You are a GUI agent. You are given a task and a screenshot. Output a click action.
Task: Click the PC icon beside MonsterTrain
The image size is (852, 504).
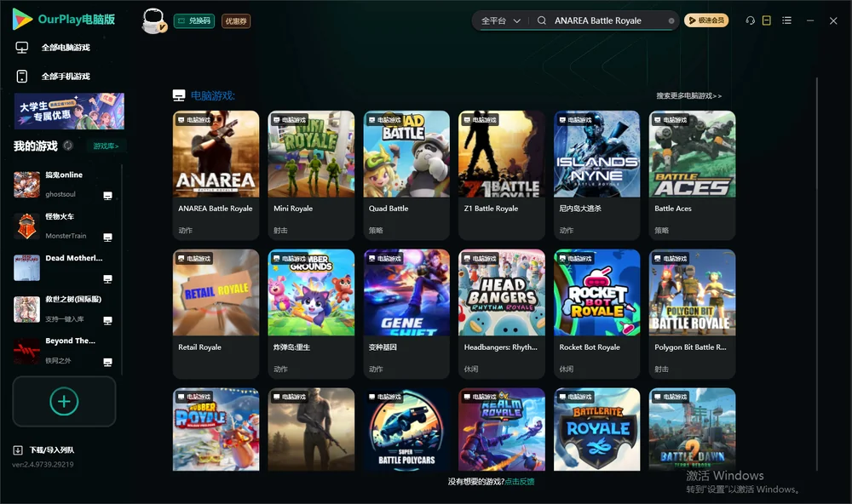pyautogui.click(x=107, y=238)
